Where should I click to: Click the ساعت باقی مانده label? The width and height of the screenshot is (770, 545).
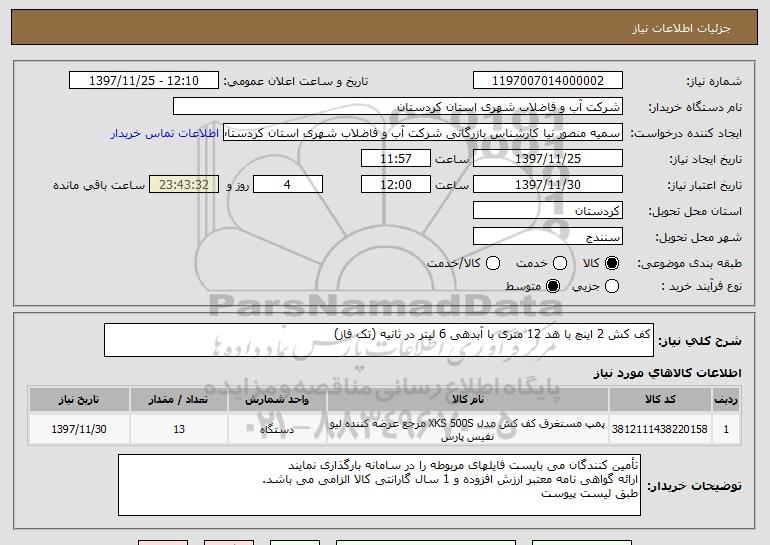click(x=99, y=185)
